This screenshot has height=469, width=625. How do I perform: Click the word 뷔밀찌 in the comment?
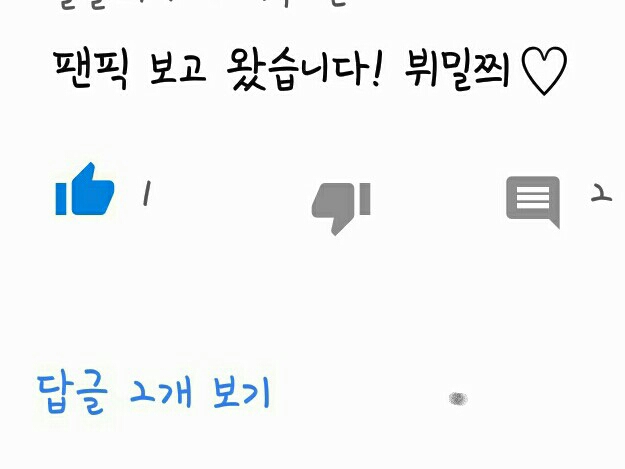[x=458, y=71]
